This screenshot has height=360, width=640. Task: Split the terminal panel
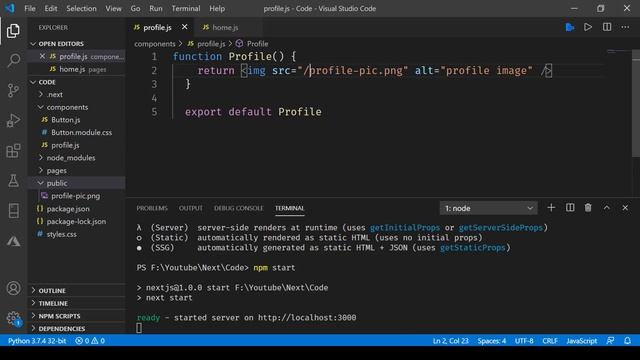point(570,208)
